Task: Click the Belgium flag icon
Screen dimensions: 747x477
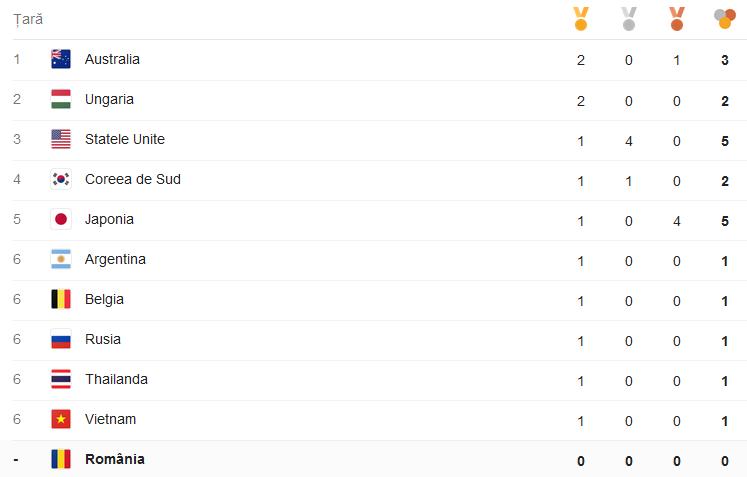Action: pos(61,299)
